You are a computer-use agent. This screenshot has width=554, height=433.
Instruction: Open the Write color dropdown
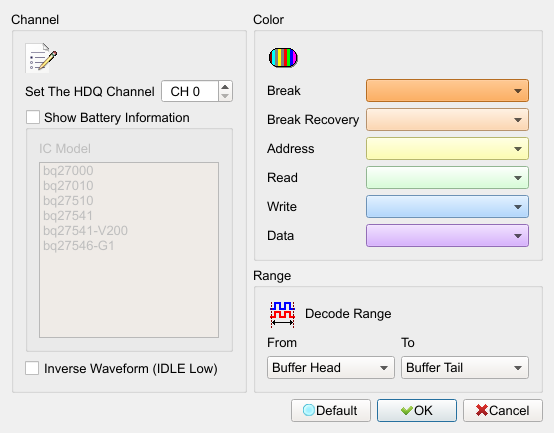pyautogui.click(x=447, y=207)
